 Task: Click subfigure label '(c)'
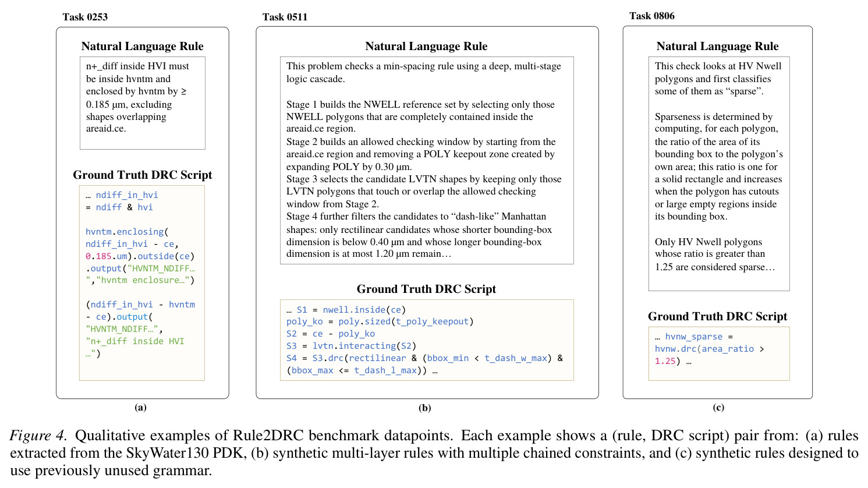(719, 407)
